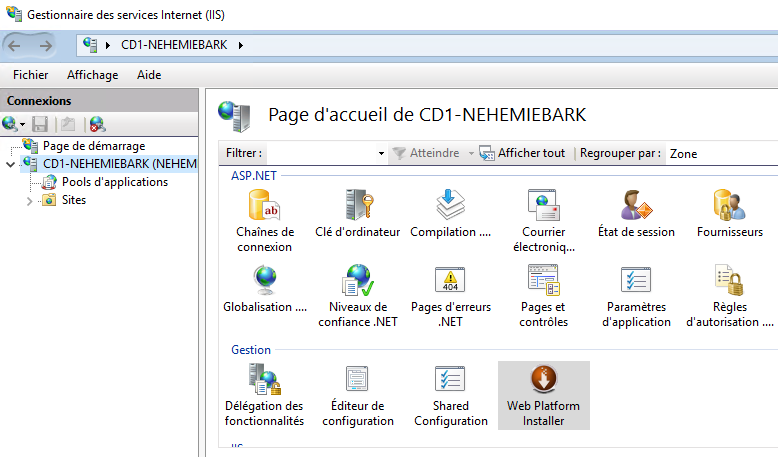Open the Fournisseurs feature

click(729, 214)
